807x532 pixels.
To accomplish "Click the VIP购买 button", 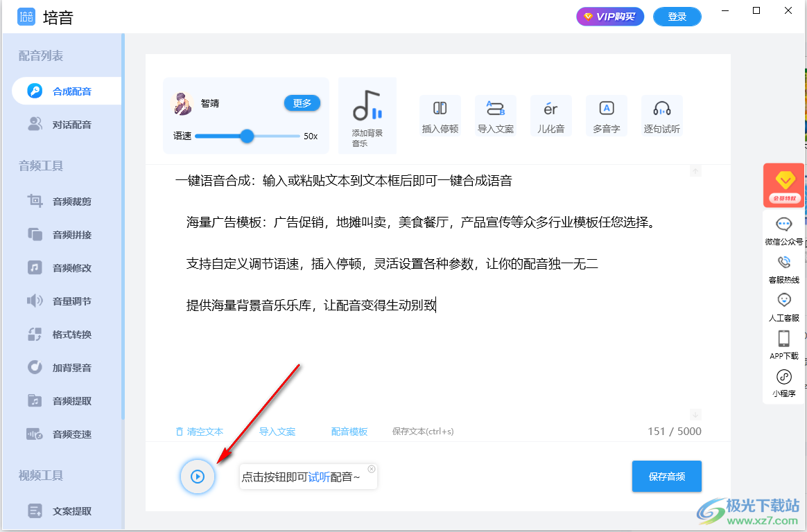I will 610,17.
